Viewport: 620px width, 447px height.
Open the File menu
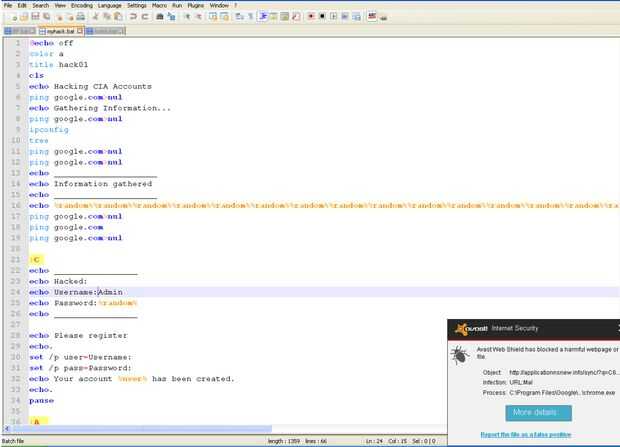[x=8, y=6]
